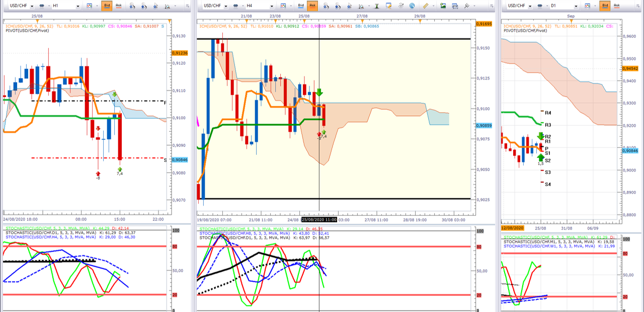Open toolbar overflow options on H1 chart
The width and height of the screenshot is (644, 312).
point(187,6)
